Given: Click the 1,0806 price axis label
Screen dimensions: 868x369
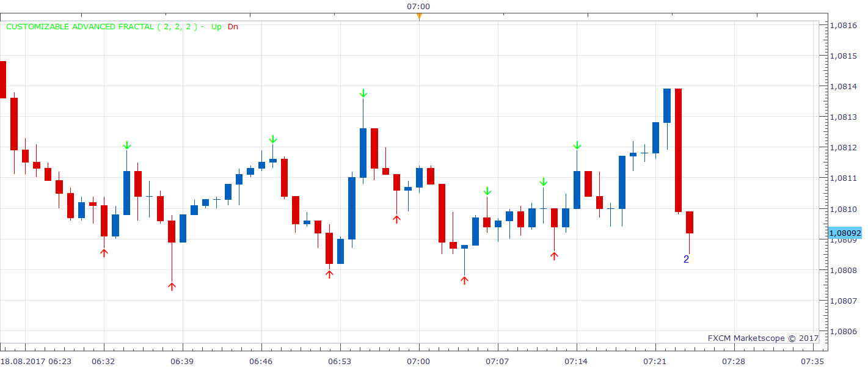Looking at the screenshot, I should [x=843, y=331].
